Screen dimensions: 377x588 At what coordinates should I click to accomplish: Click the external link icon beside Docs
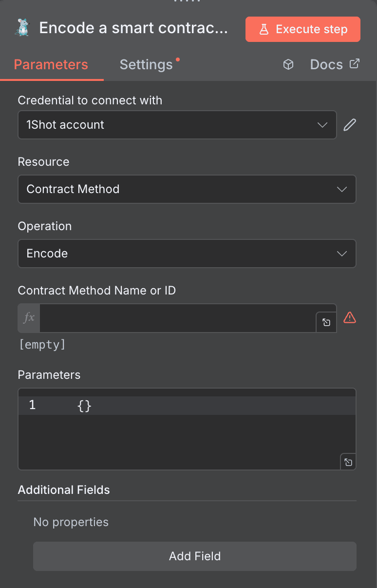[355, 63]
